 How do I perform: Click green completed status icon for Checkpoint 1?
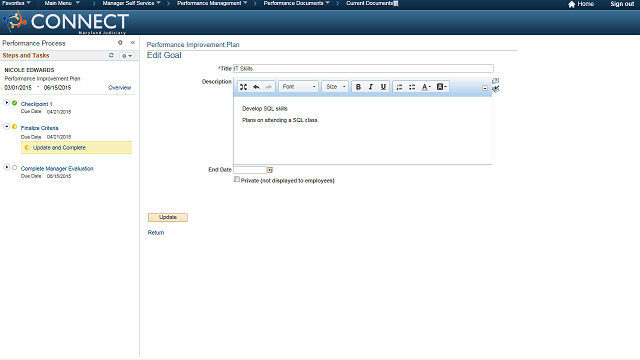[x=15, y=103]
